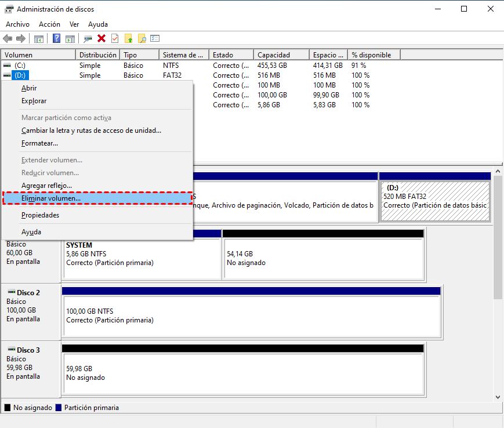Click the disk pane scroll down arrow
Viewport: 504px width, 428px height.
point(497,396)
